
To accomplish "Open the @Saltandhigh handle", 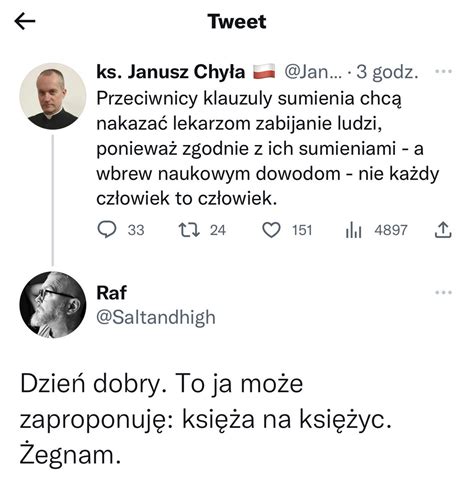I will point(156,317).
